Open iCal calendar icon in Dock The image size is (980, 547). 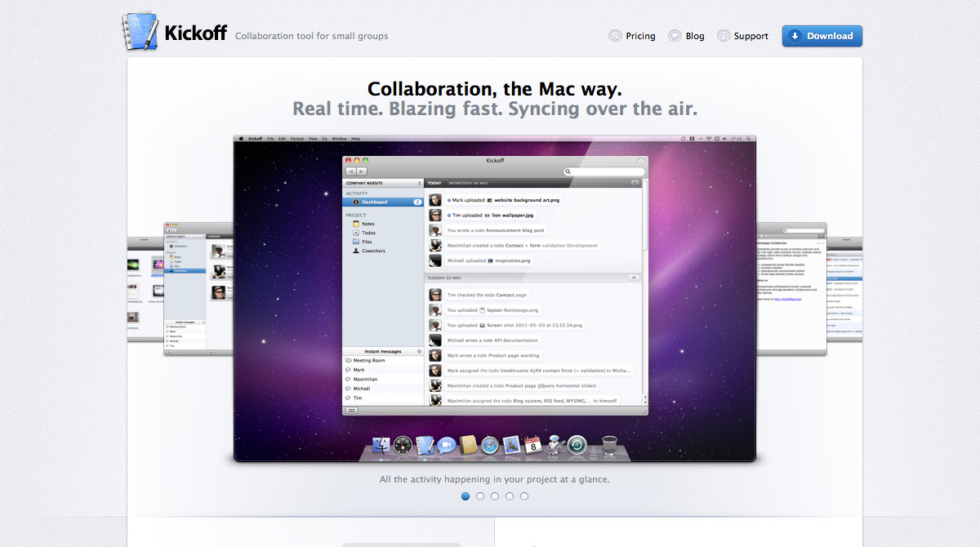532,445
